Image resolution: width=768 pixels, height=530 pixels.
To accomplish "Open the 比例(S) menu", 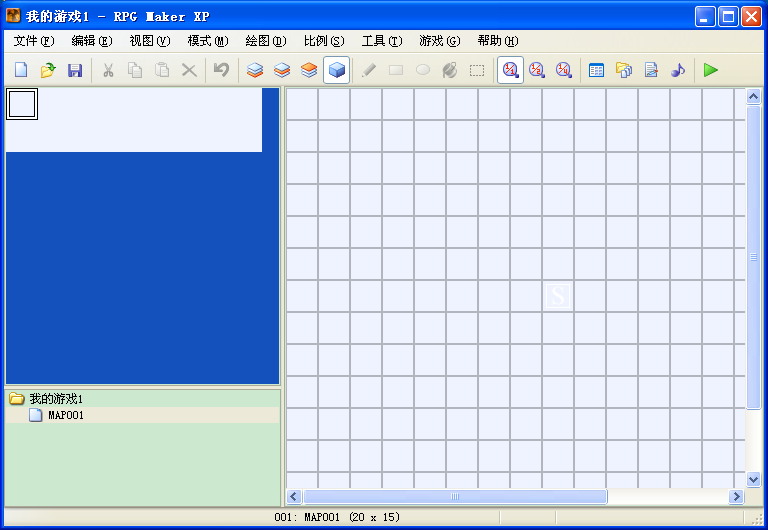I will (x=324, y=41).
